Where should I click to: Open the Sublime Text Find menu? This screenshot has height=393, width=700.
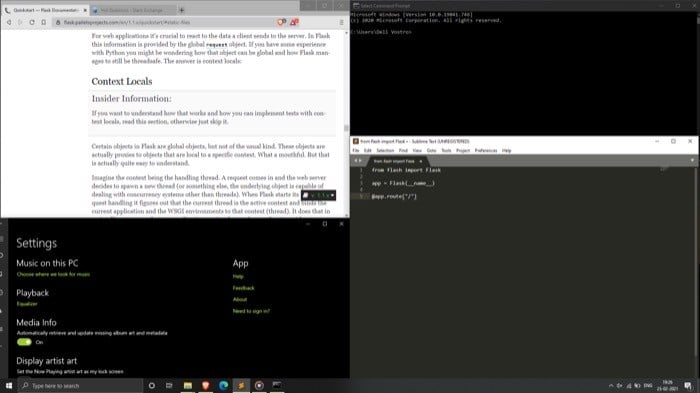pos(403,151)
